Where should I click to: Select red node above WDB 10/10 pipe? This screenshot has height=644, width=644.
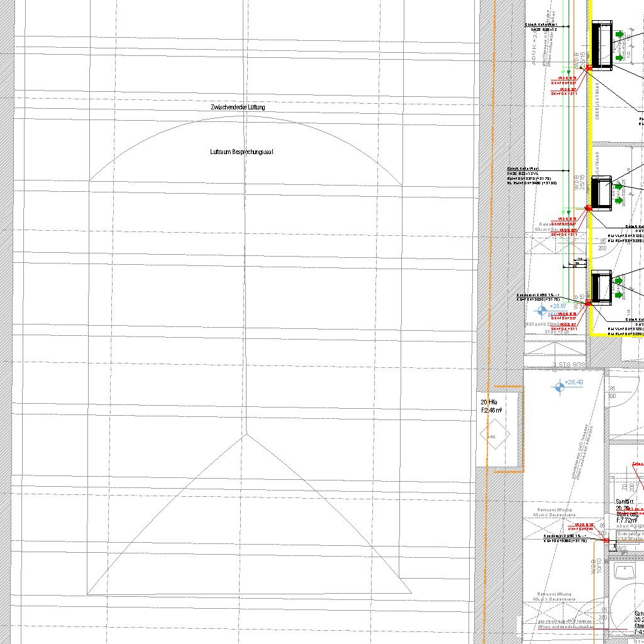[x=606, y=540]
